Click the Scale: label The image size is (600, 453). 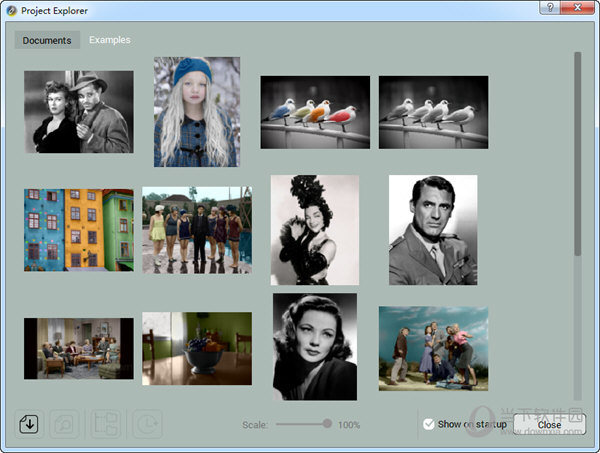tap(255, 425)
